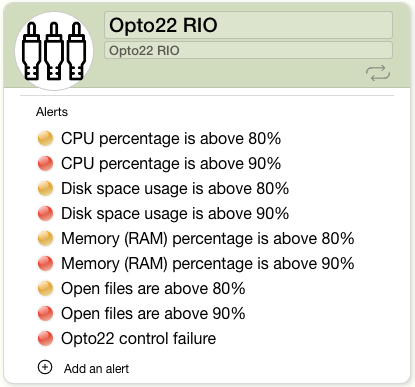415x387 pixels.
Task: Click red dot for Disk space above 90%
Action: (45, 213)
